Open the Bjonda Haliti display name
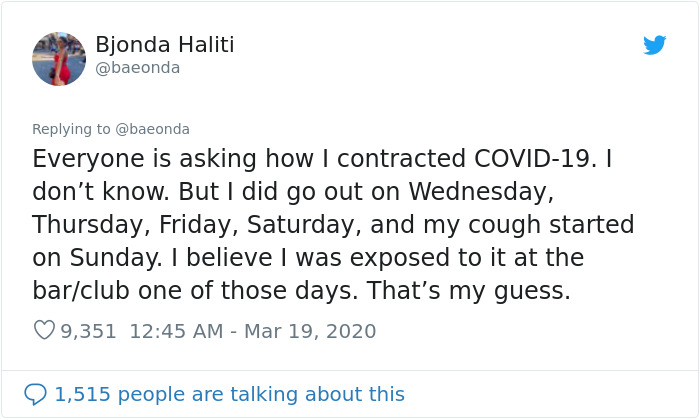Viewport: 700px width, 419px height. (x=165, y=45)
